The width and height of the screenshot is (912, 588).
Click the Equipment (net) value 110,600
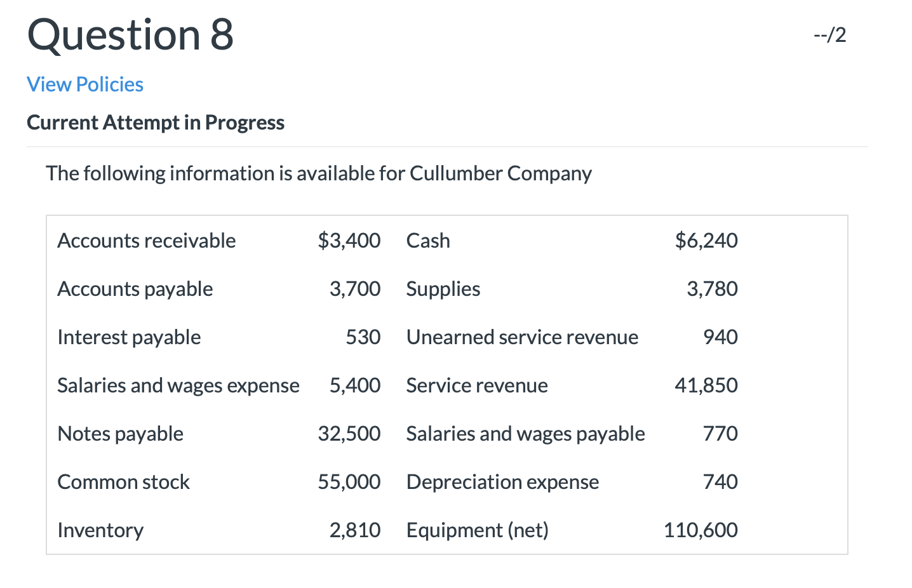(701, 530)
